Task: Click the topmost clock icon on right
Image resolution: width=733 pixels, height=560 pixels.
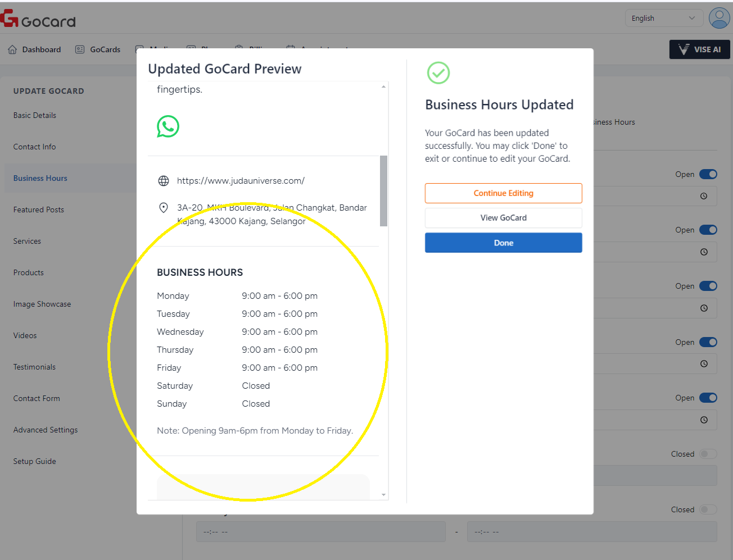Action: pos(704,196)
